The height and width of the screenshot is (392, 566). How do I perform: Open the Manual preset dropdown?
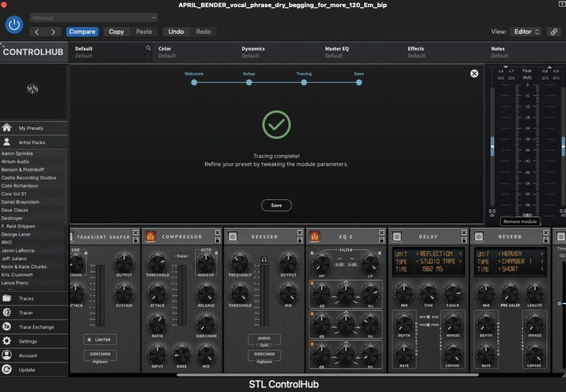pos(93,18)
